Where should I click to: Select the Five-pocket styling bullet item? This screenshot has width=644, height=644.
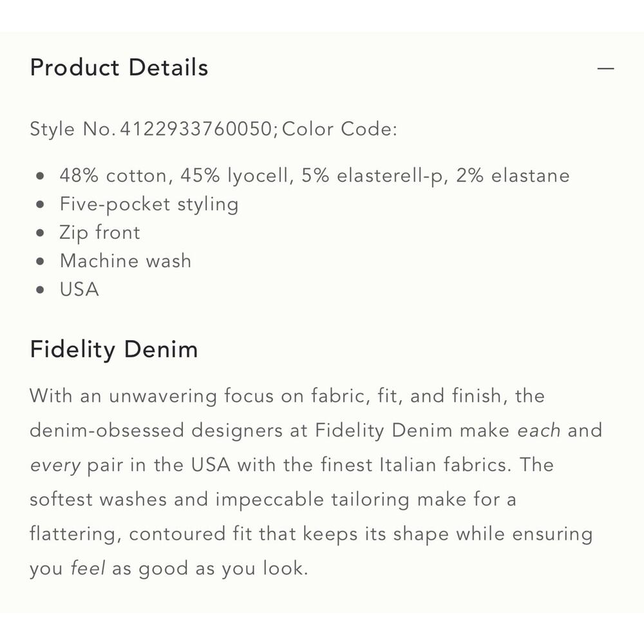pyautogui.click(x=149, y=205)
